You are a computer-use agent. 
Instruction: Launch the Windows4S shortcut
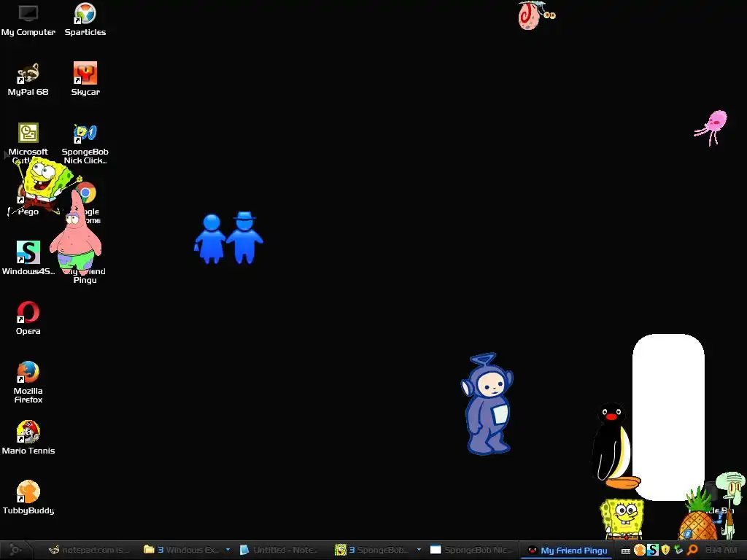(28, 258)
